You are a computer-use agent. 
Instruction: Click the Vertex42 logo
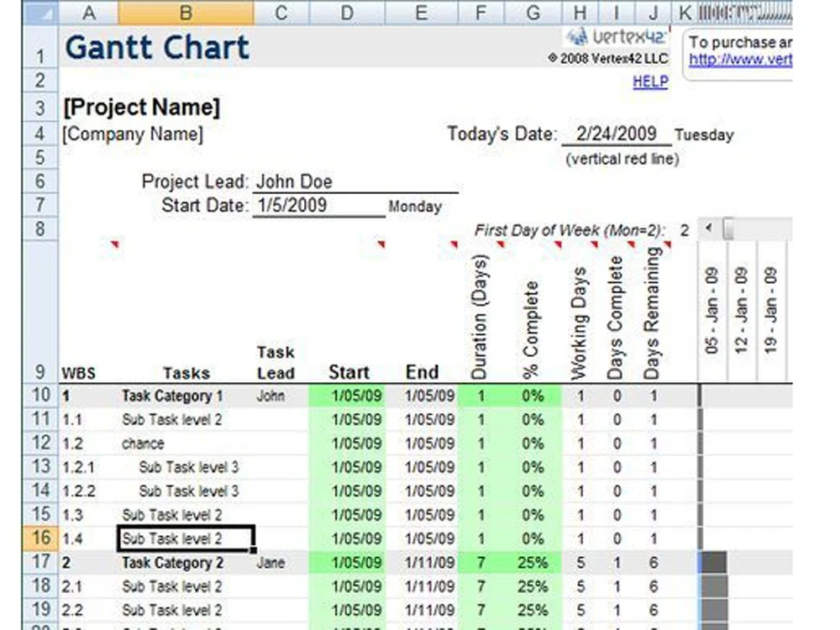coord(617,36)
